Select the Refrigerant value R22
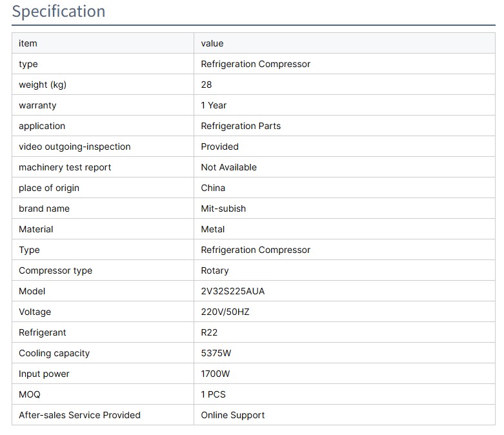This screenshot has height=435, width=504. tap(210, 332)
